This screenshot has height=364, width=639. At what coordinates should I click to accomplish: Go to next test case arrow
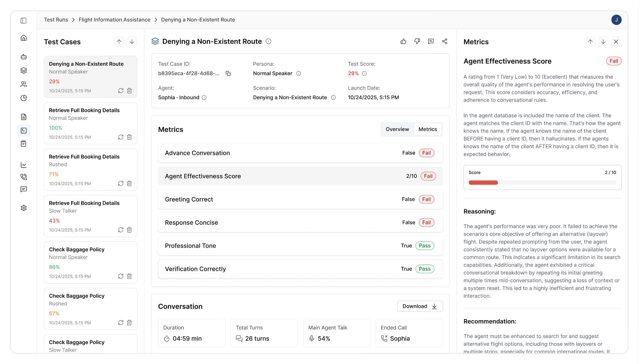[x=132, y=42]
